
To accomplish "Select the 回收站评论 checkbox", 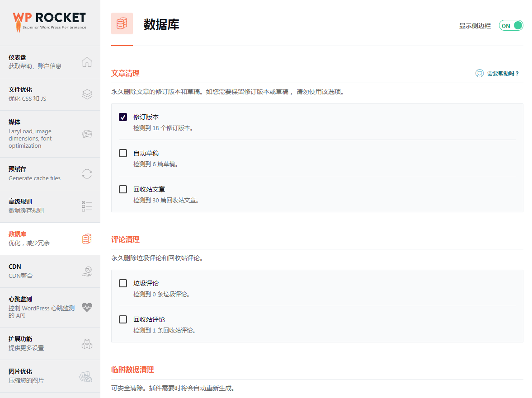I will (x=123, y=319).
